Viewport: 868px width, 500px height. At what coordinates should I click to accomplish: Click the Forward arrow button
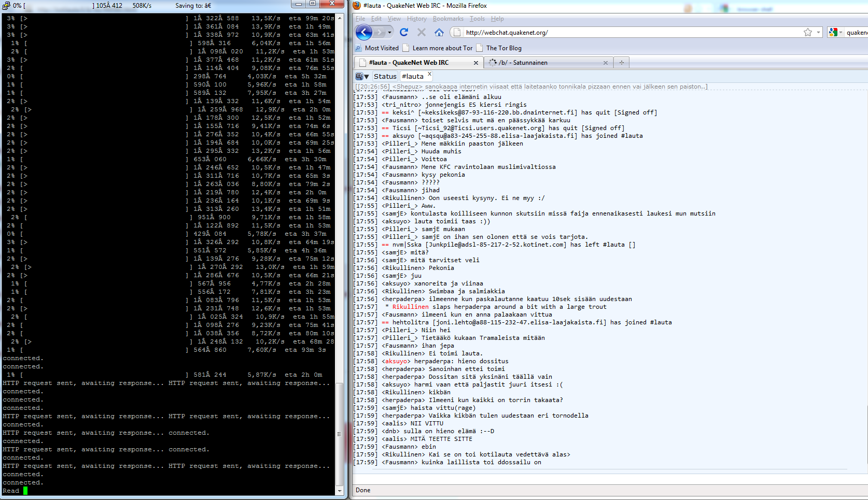coord(380,32)
